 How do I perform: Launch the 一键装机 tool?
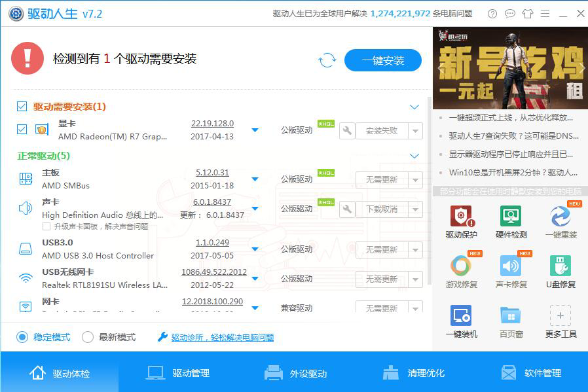461,321
